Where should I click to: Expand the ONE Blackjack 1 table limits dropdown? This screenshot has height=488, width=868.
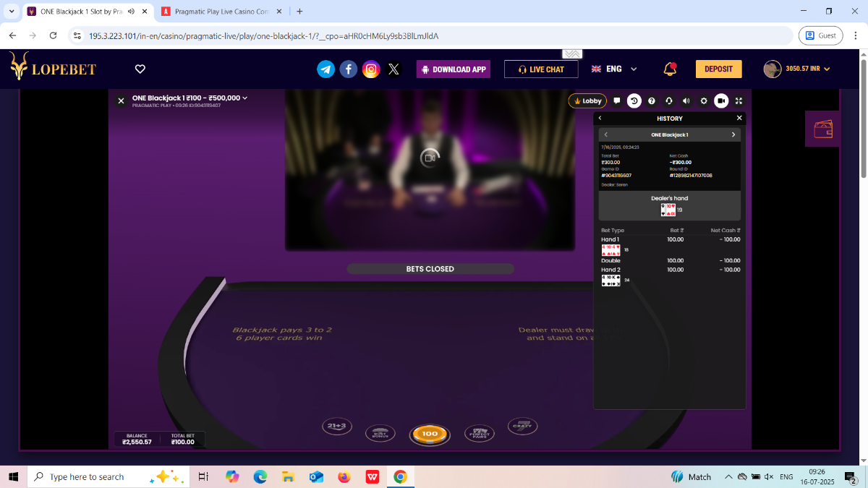(245, 98)
